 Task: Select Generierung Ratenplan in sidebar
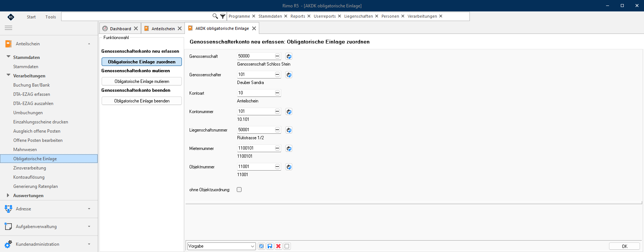36,186
